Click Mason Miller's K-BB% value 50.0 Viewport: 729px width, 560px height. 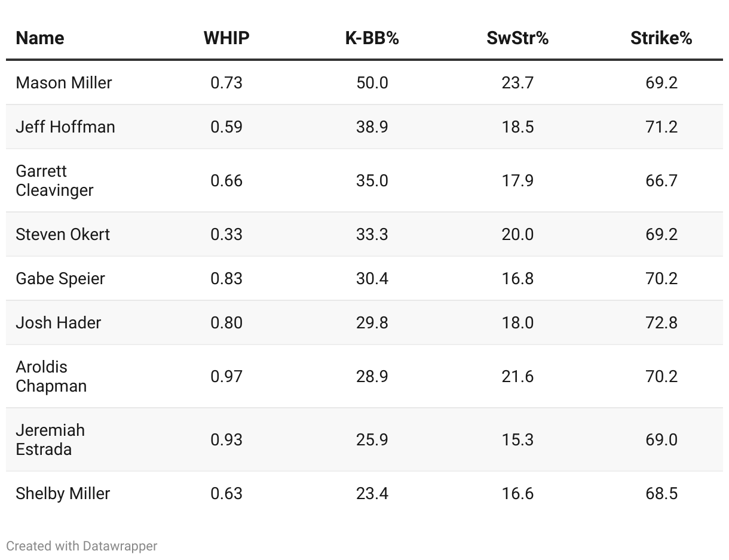(x=372, y=82)
